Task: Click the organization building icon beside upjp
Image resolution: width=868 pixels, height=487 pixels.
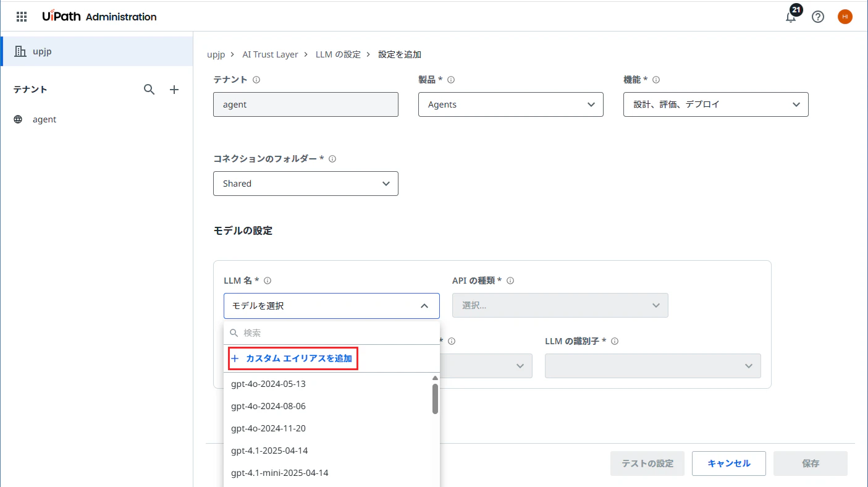Action: [20, 51]
